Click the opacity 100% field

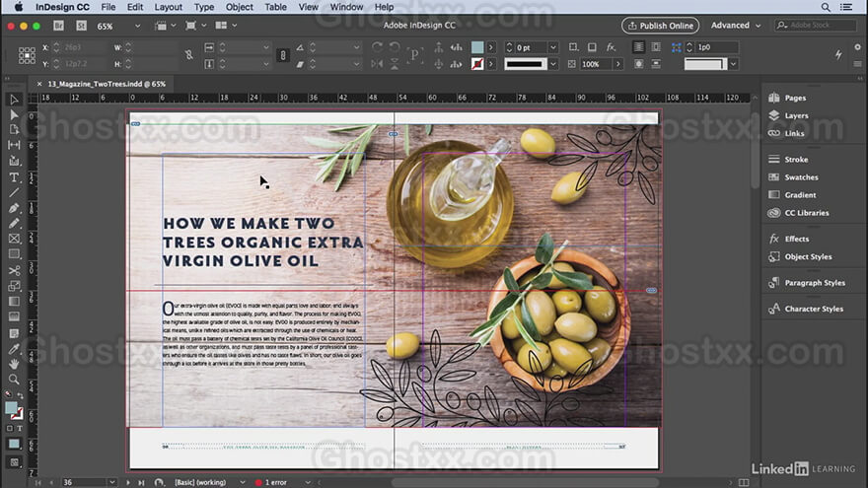(x=595, y=64)
